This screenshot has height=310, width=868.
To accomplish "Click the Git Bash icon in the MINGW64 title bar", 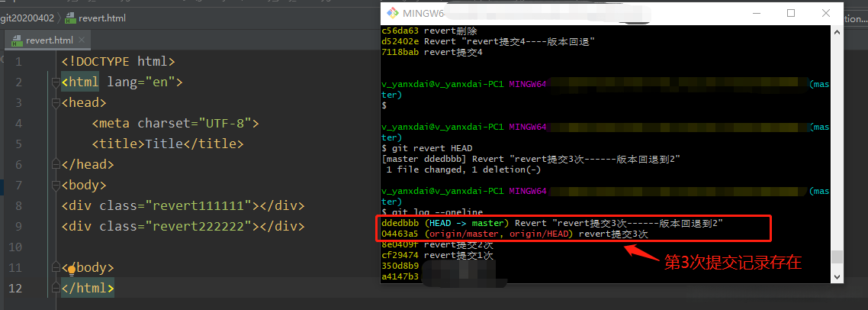I will [392, 13].
